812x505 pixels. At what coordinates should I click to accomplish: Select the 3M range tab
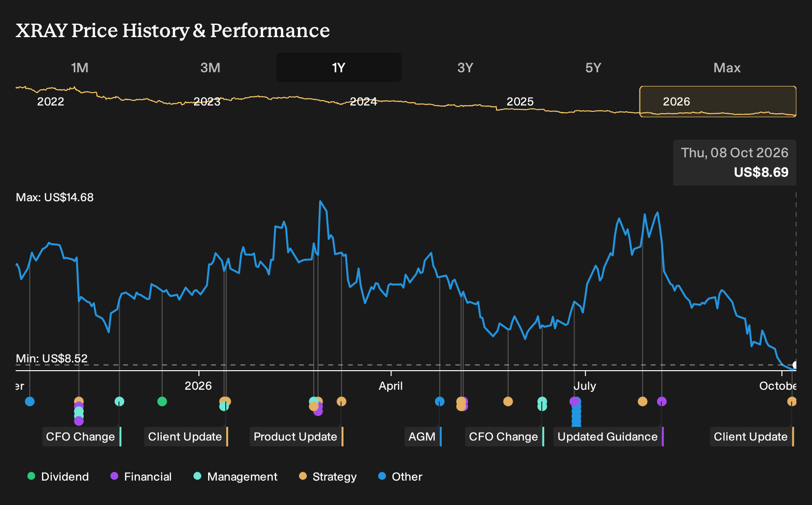click(x=210, y=67)
